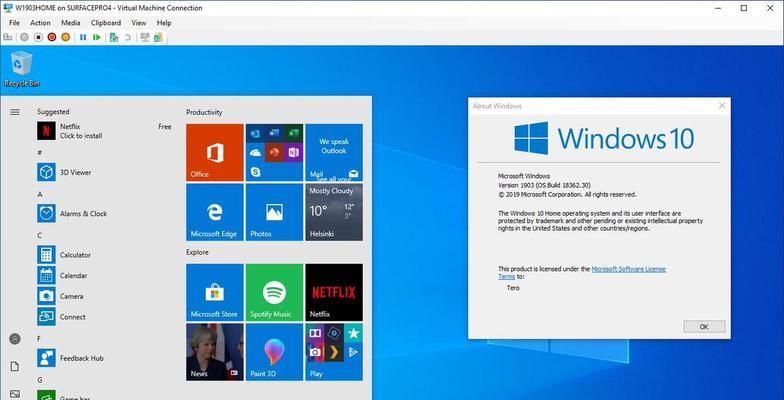Click OK in the About Windows dialog
The image size is (784, 400).
click(x=704, y=326)
